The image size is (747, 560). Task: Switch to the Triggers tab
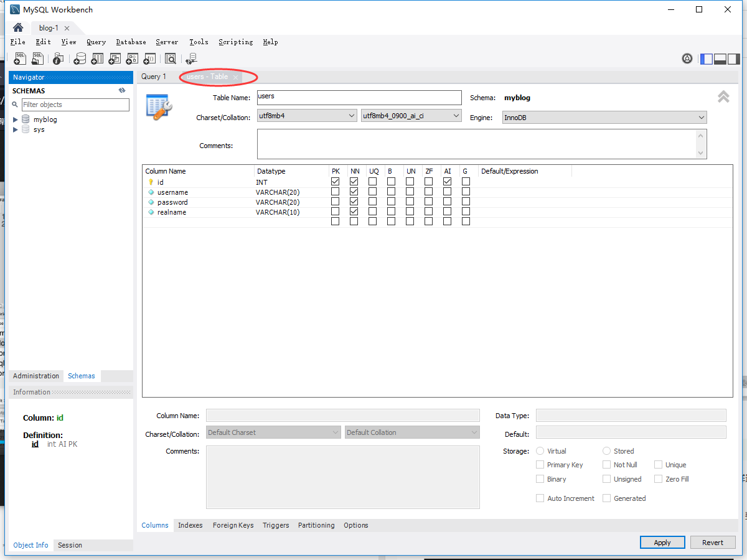tap(276, 525)
